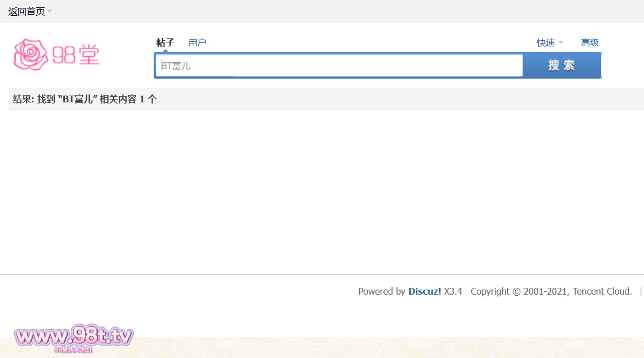Screen dimensions: 644x358
Task: Click the pink rose logo icon
Action: [x=31, y=55]
